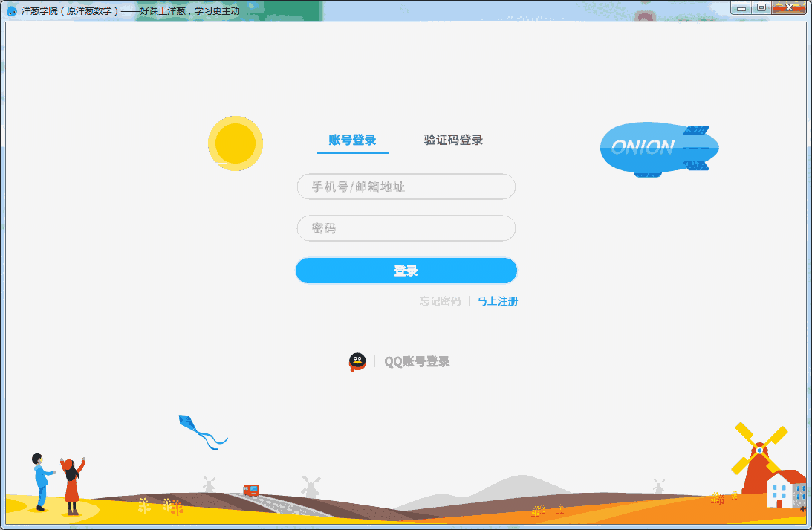812x530 pixels.
Task: Click the orange train near the tracks
Action: (x=250, y=489)
